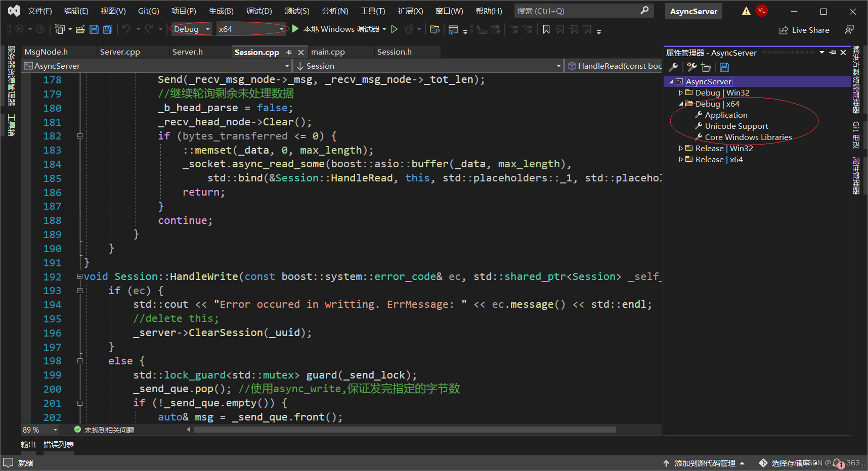This screenshot has width=868, height=471.
Task: Collapse the HandleWrite function code block
Action: coord(80,276)
